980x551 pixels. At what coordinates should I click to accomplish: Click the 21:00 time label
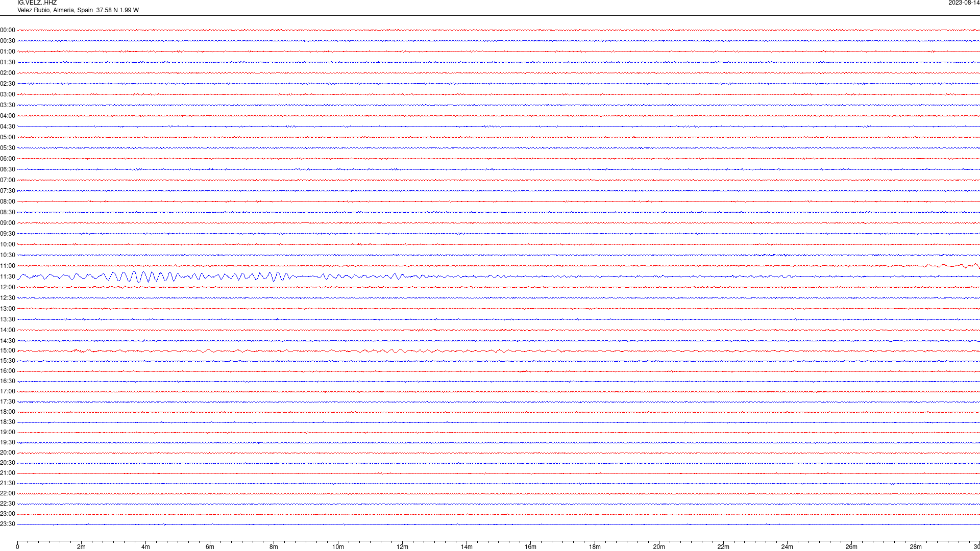pyautogui.click(x=8, y=473)
